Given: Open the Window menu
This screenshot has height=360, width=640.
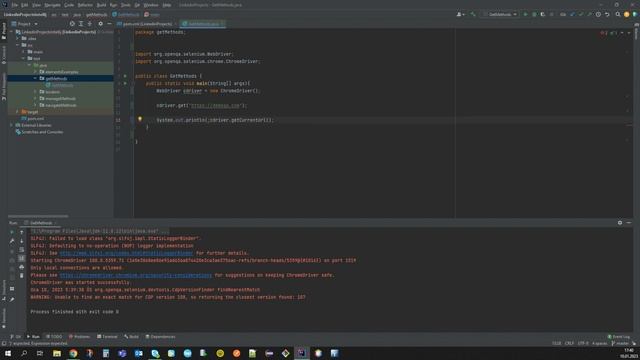Looking at the screenshot, I should (151, 5).
